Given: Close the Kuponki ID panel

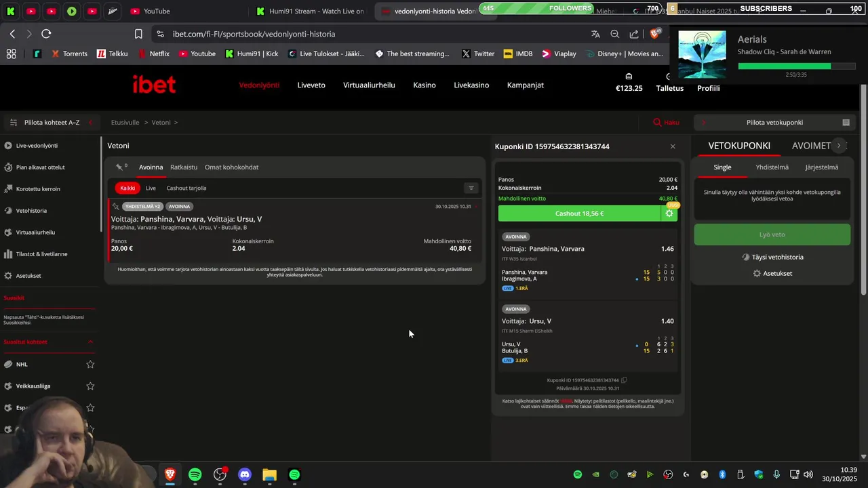Looking at the screenshot, I should coord(673,146).
